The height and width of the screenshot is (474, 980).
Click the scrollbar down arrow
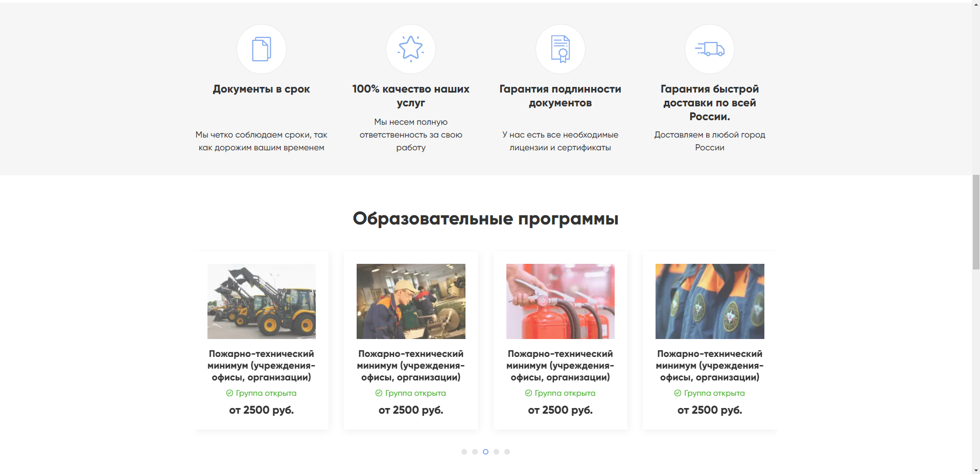point(976,470)
